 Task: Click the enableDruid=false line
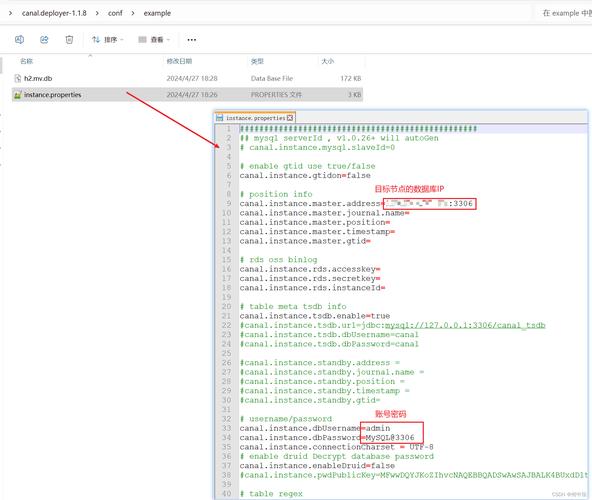click(317, 466)
